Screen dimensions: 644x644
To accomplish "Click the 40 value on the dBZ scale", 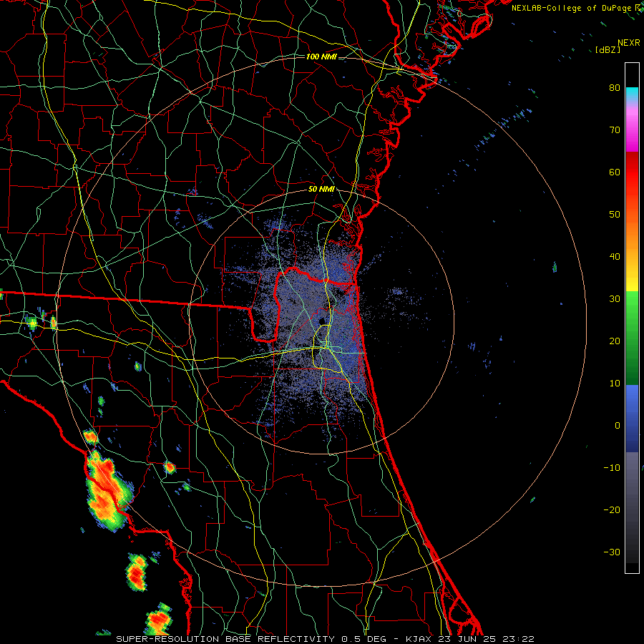I will 615,257.
